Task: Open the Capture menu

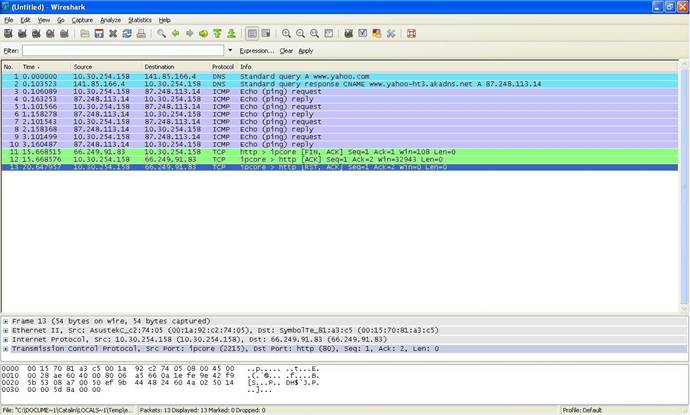Action: [x=82, y=20]
